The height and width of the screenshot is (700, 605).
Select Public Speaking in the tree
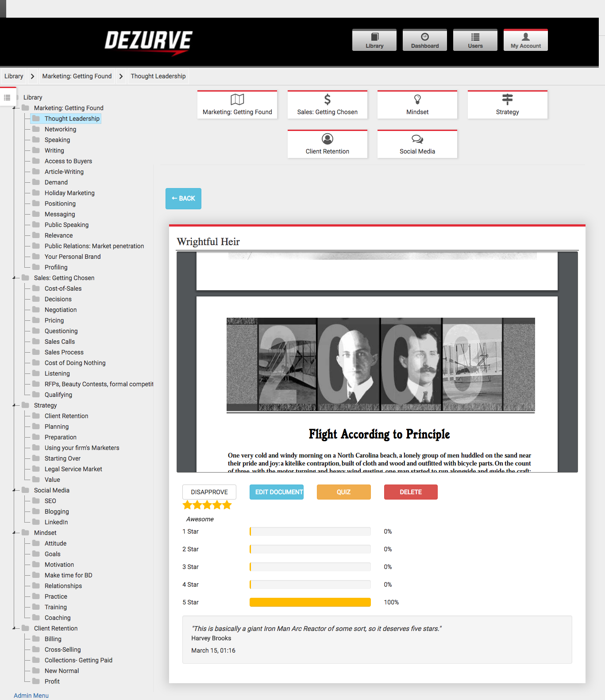coord(66,225)
